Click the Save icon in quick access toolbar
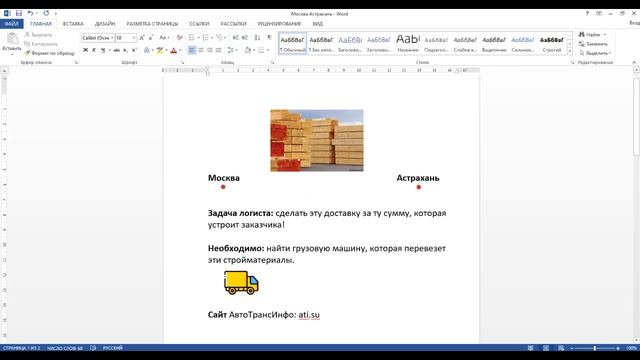The height and width of the screenshot is (360, 640). [x=19, y=13]
